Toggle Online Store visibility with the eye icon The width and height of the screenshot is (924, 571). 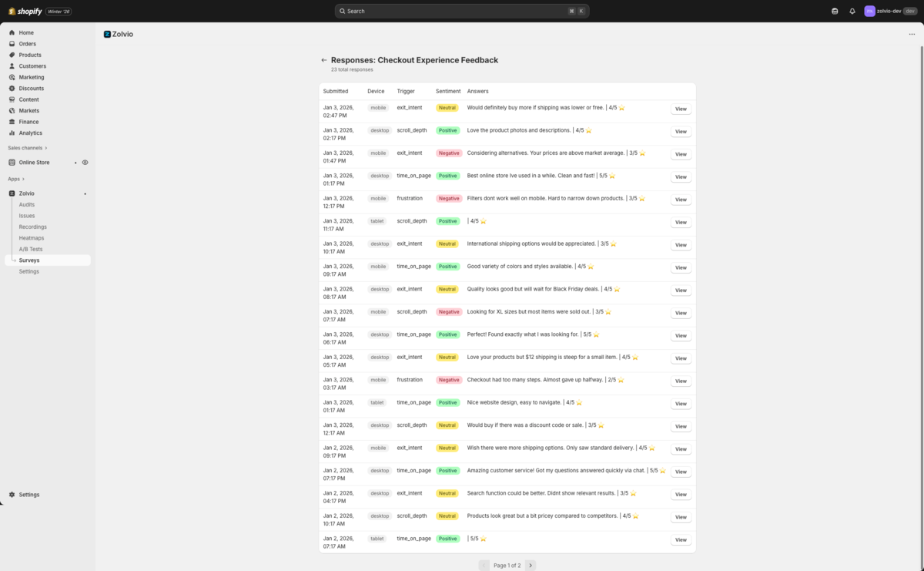pos(85,162)
